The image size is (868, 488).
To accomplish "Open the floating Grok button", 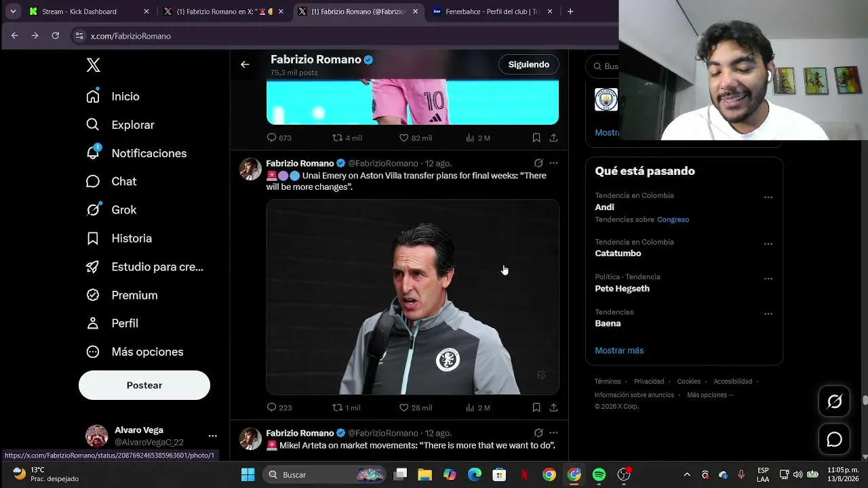I will (x=835, y=402).
